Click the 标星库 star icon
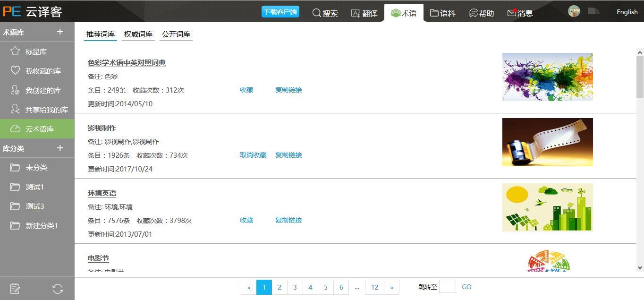The image size is (644, 300). click(15, 51)
